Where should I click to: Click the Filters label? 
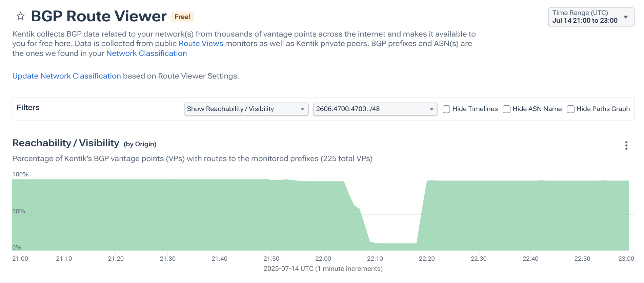[x=28, y=108]
